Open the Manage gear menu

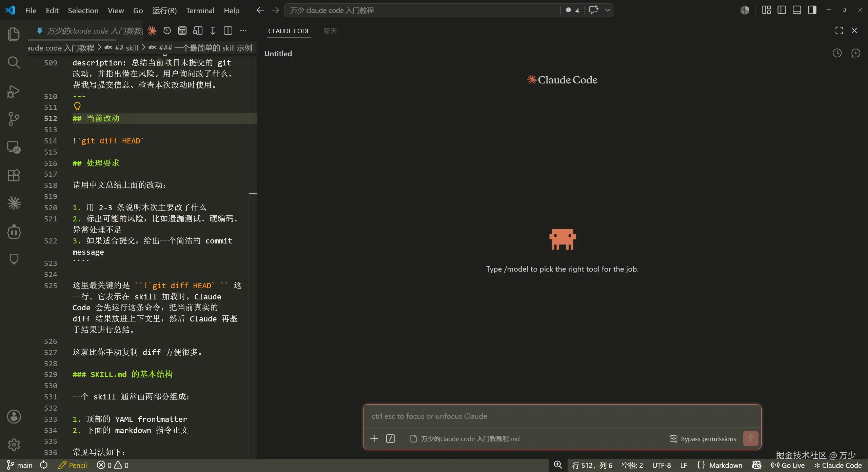click(x=14, y=445)
